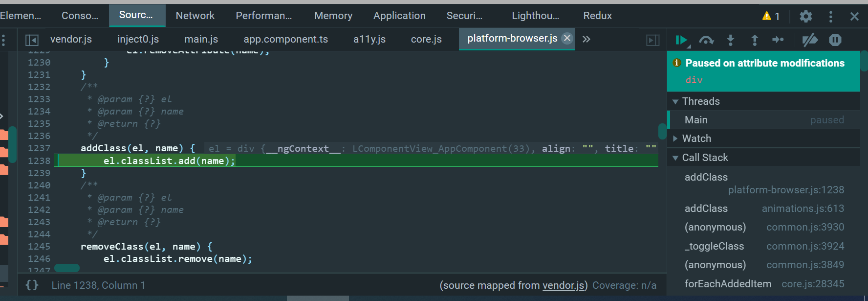Show the navigator sidebar pane
The height and width of the screenshot is (301, 868).
click(x=32, y=40)
